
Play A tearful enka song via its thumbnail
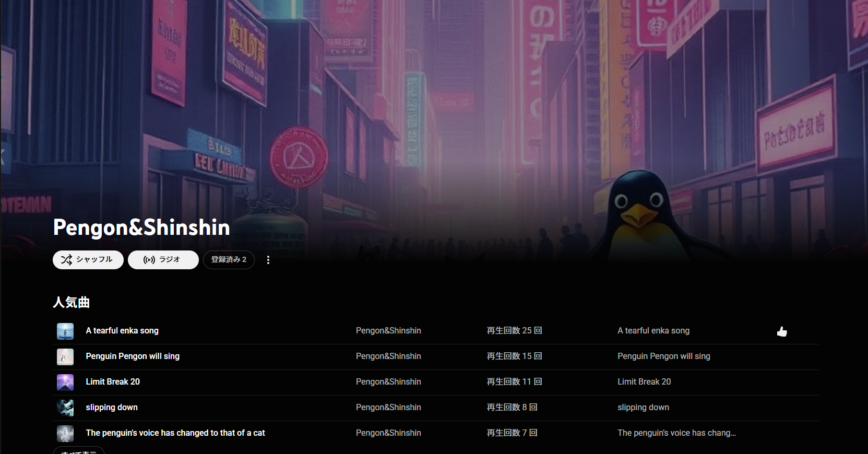(65, 331)
